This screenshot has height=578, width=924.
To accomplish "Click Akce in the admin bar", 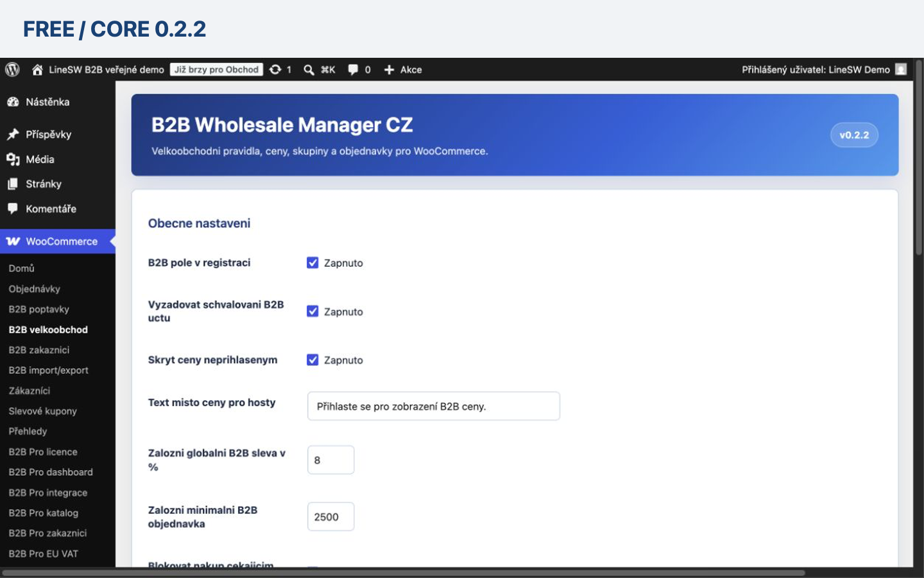I will click(411, 69).
